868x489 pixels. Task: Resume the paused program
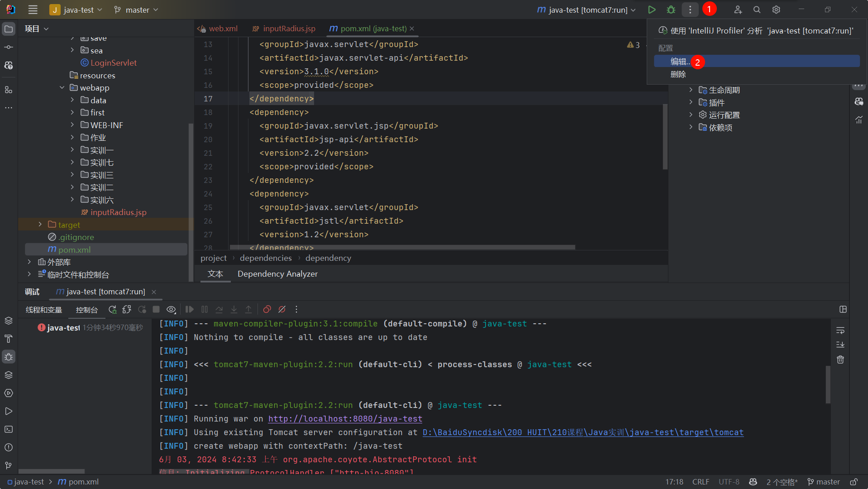coord(189,309)
